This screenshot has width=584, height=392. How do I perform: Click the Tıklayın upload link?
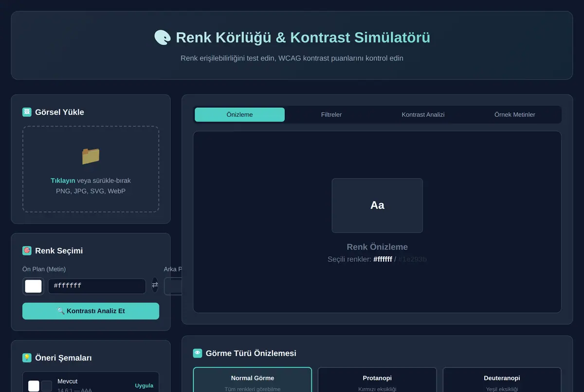[63, 180]
